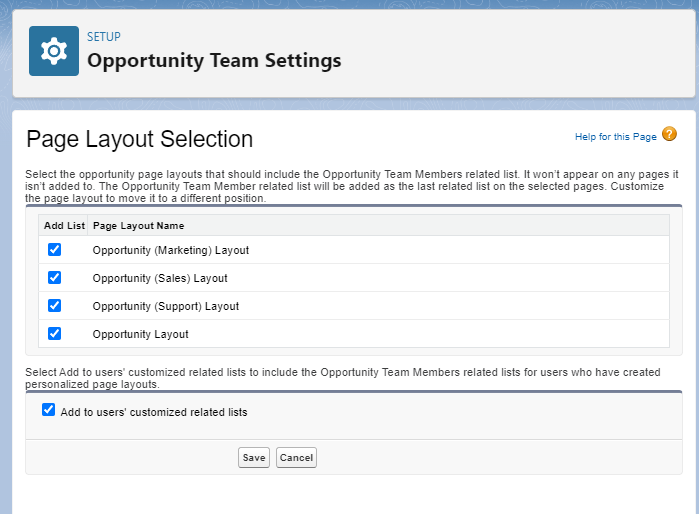Select the Opportunity (Sales) Layout row label
The width and height of the screenshot is (699, 514).
160,278
